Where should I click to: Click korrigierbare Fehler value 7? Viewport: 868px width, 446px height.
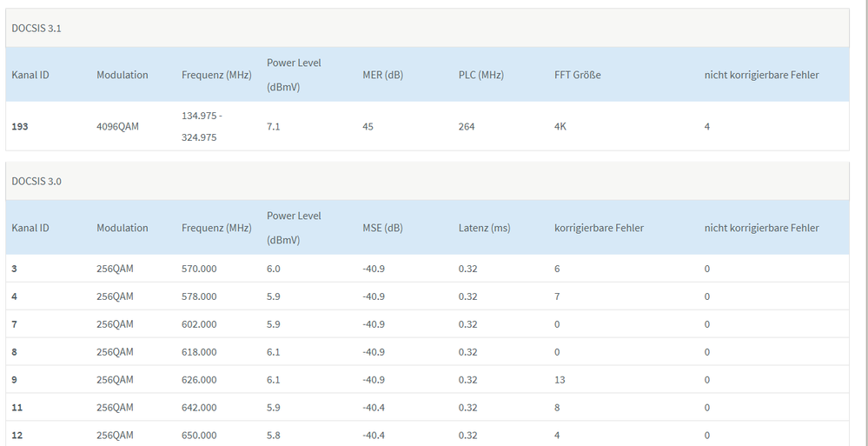557,296
